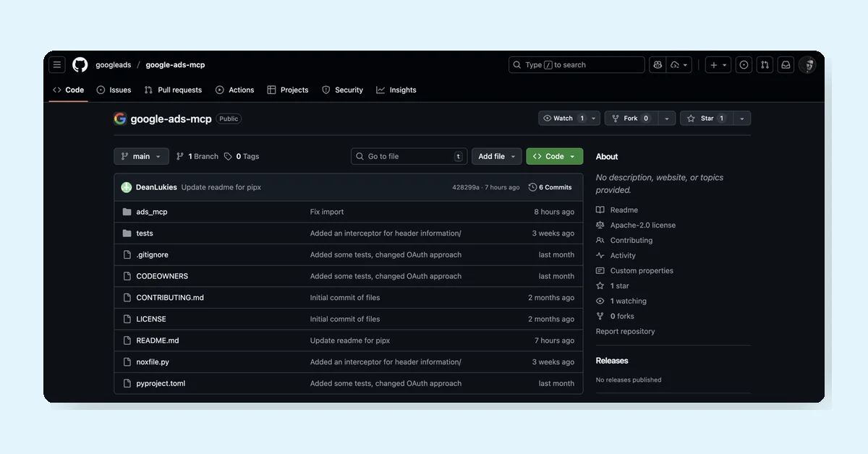868x454 pixels.
Task: Switch to the Projects tab
Action: (x=287, y=90)
